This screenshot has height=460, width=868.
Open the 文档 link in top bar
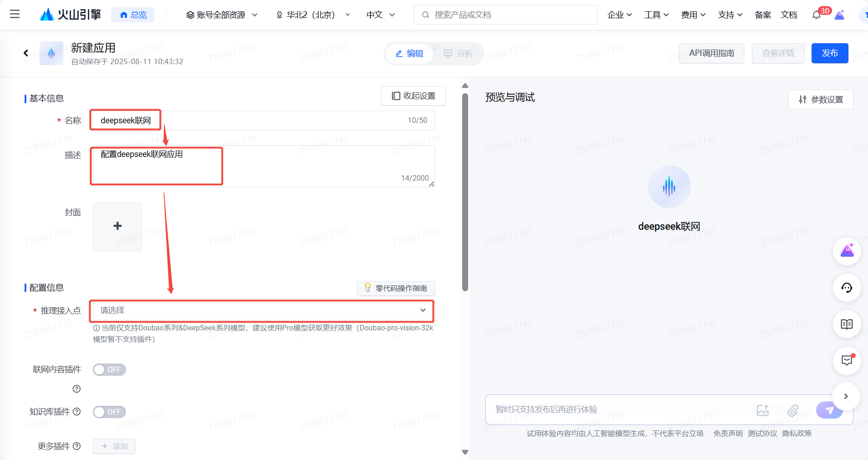tap(789, 15)
